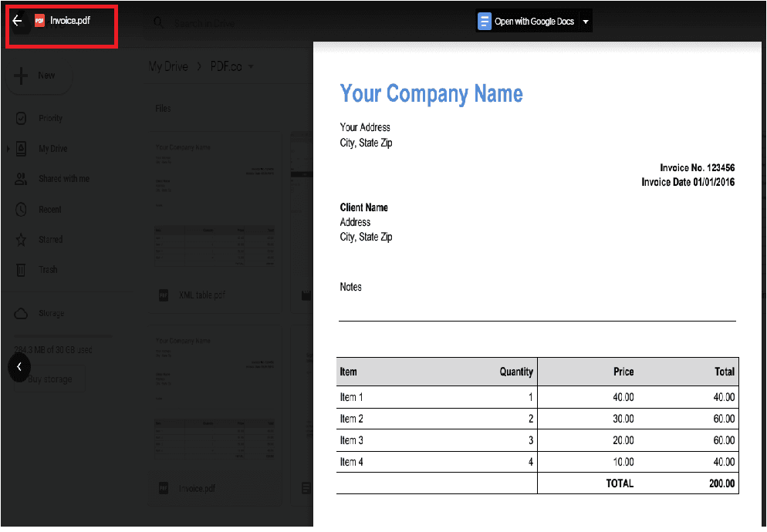The width and height of the screenshot is (767, 532).
Task: Click the red PDF icon beside Invoice.pdf
Action: pyautogui.click(x=39, y=21)
